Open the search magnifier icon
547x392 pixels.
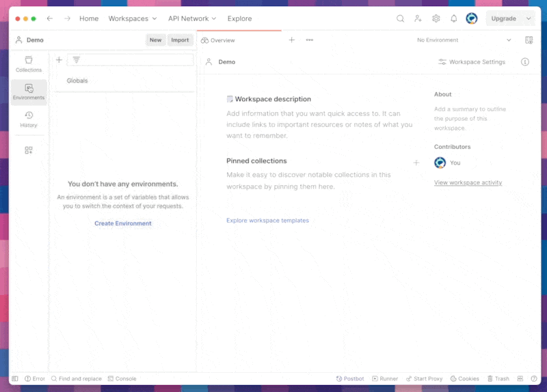point(400,18)
